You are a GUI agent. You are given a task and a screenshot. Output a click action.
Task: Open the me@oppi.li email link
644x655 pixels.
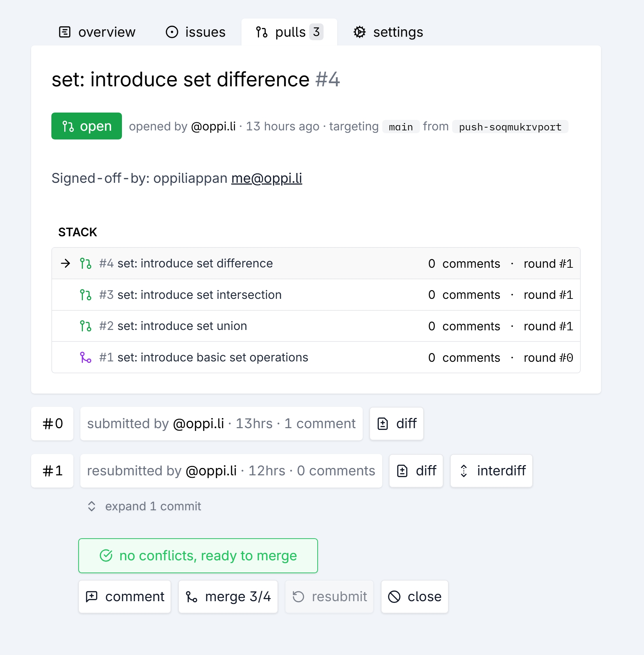click(x=267, y=178)
